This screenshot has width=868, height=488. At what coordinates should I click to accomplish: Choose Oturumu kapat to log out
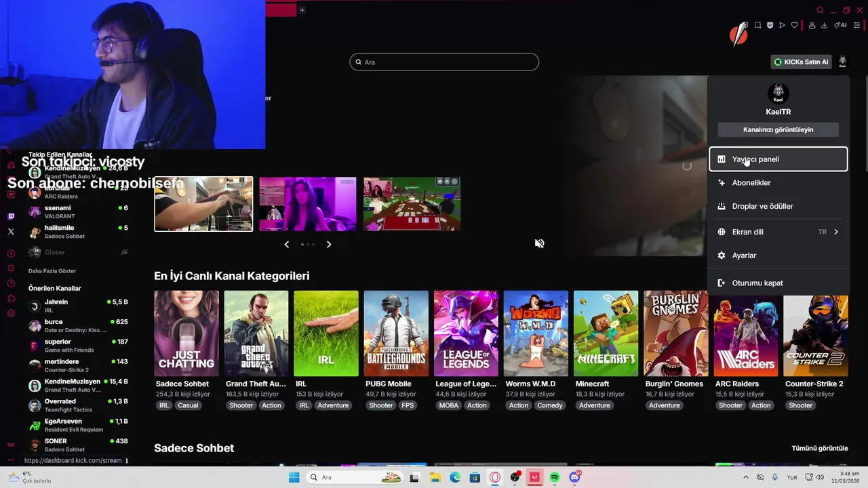click(x=778, y=283)
